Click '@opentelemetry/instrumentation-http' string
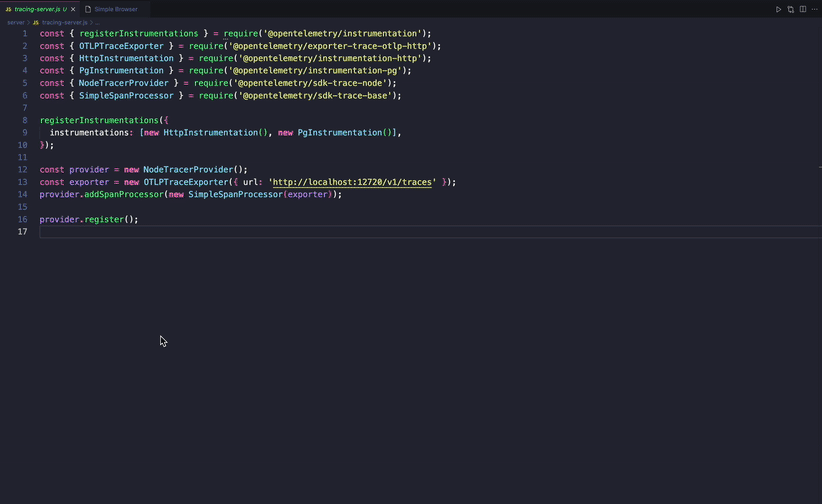 [330, 58]
